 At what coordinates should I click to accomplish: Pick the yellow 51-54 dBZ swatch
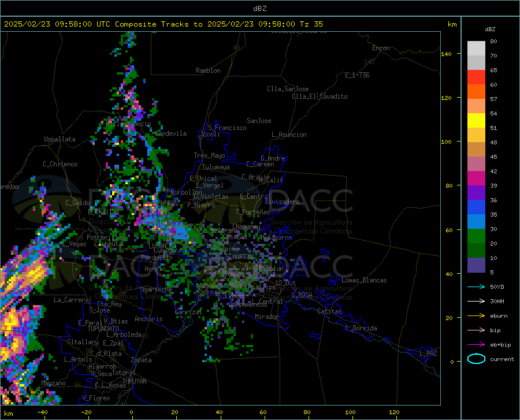476,121
